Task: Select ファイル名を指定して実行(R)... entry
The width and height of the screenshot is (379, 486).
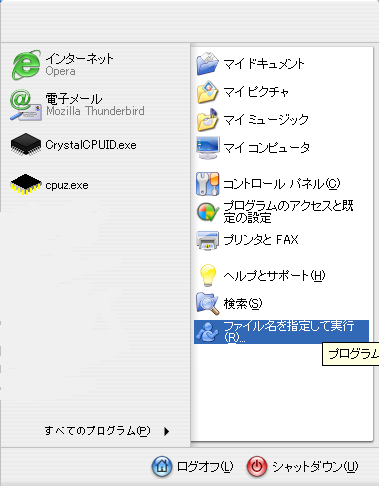Action: (x=281, y=332)
